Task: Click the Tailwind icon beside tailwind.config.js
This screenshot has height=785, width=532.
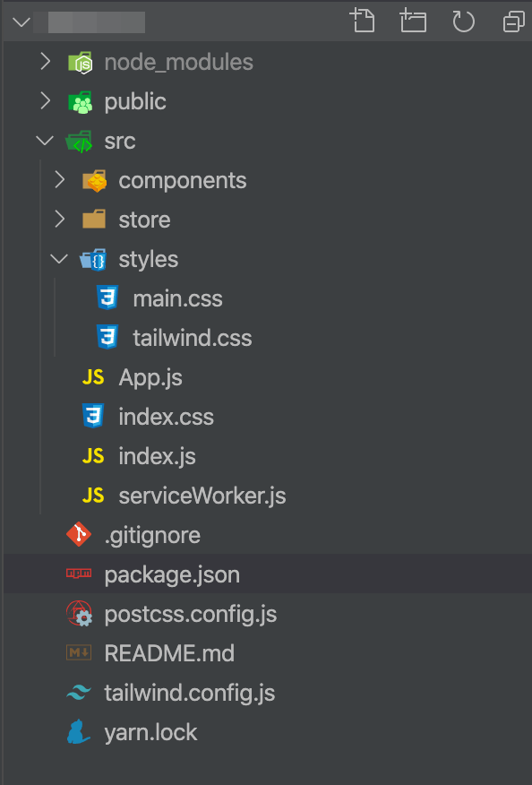Action: coord(79,693)
